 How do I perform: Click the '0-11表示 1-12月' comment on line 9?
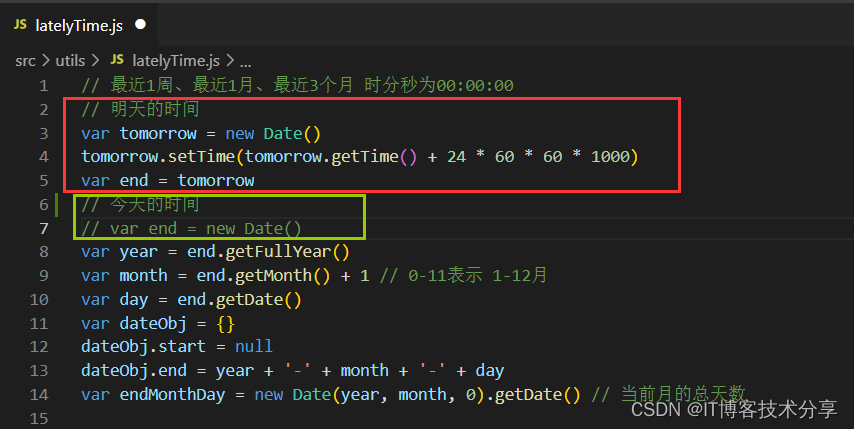point(463,275)
